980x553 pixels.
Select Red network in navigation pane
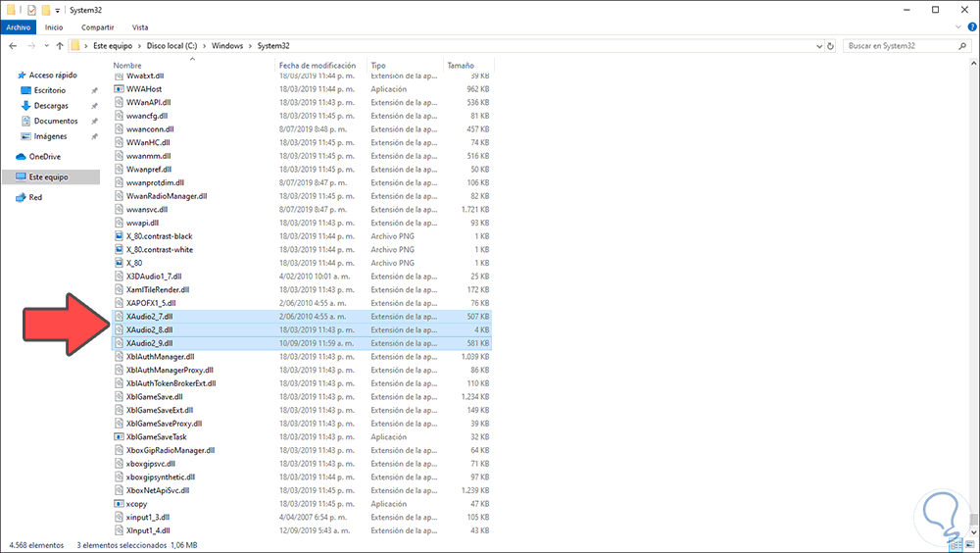point(35,197)
